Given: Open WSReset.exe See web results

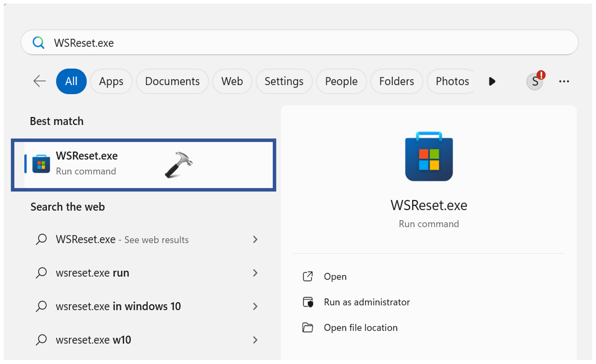Looking at the screenshot, I should tap(122, 240).
